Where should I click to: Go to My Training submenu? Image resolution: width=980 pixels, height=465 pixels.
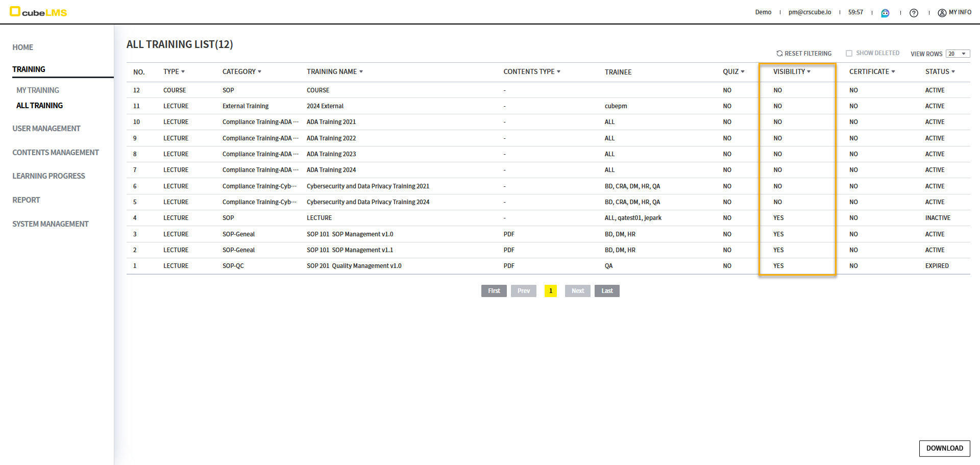point(38,90)
